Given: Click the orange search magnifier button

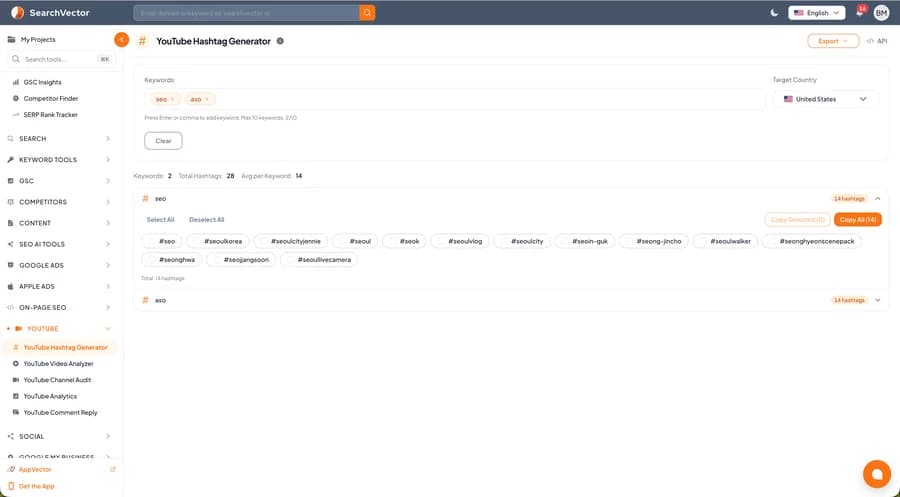Looking at the screenshot, I should (367, 13).
